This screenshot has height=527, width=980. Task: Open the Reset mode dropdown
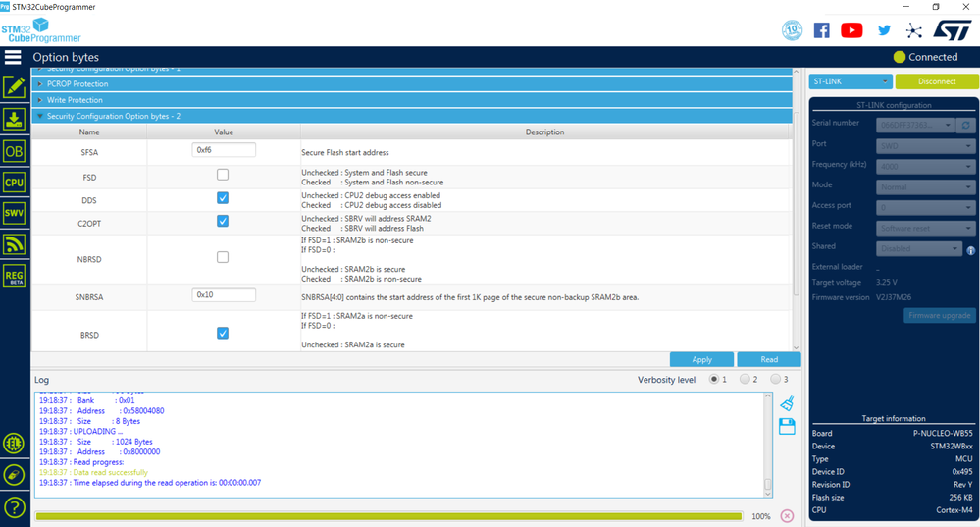925,229
